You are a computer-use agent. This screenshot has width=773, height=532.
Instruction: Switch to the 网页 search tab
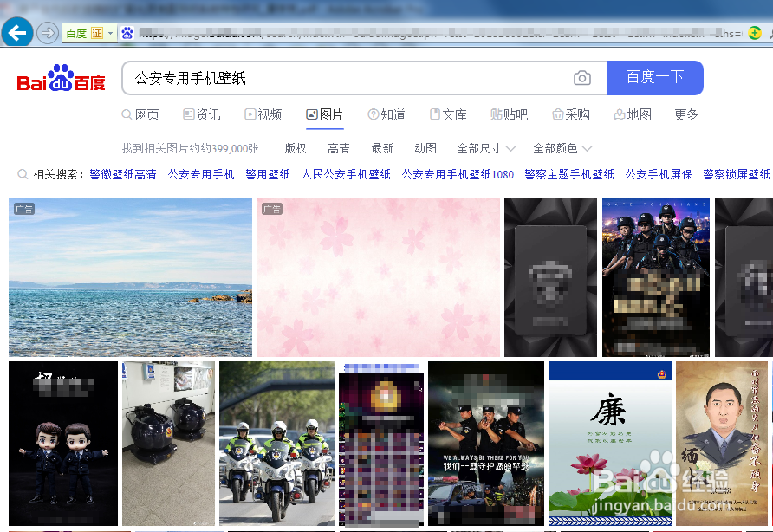[x=147, y=114]
